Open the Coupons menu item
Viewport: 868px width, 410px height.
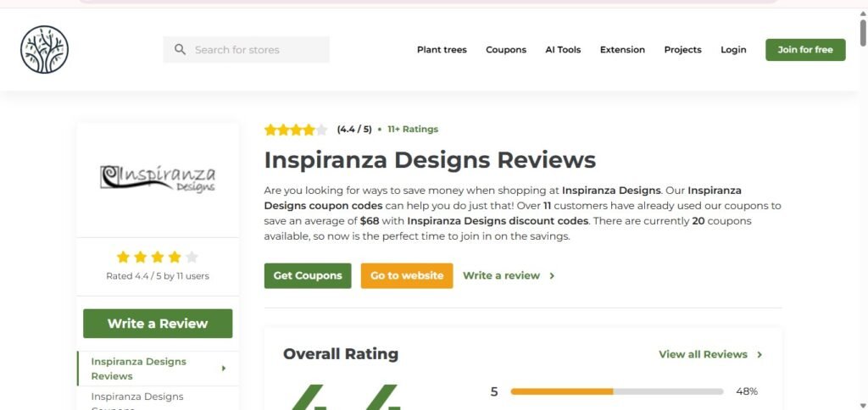click(x=506, y=50)
